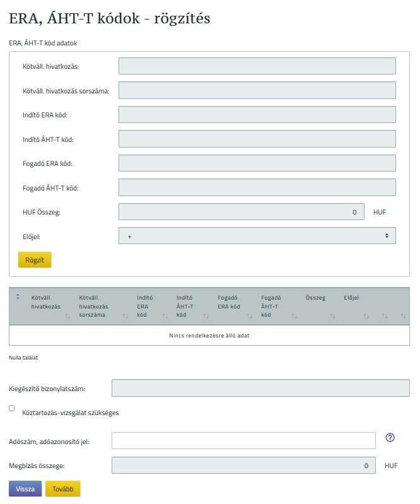Click the Kiegészítő bizonylatszám field
The width and height of the screenshot is (420, 504).
pos(260,388)
